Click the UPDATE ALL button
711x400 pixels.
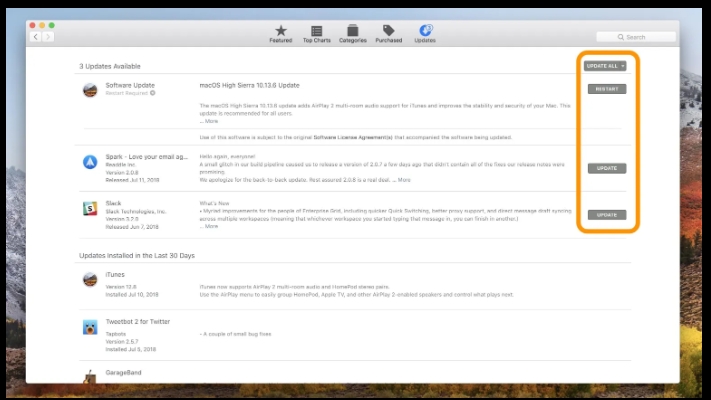click(x=602, y=66)
